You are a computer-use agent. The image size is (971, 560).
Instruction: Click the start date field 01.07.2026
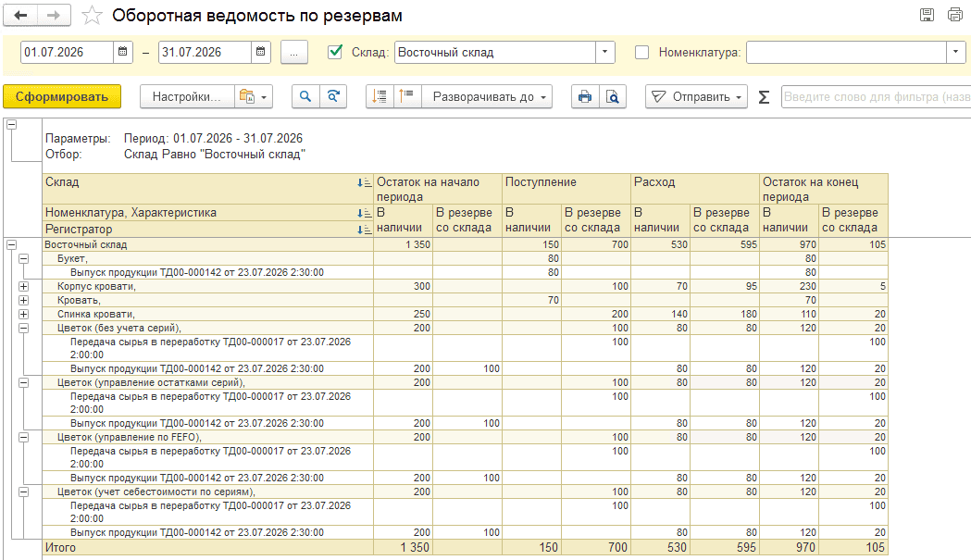click(x=67, y=52)
